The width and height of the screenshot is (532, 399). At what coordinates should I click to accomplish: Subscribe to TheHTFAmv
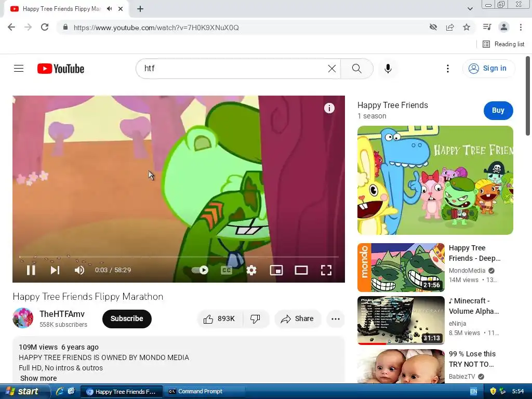127,318
